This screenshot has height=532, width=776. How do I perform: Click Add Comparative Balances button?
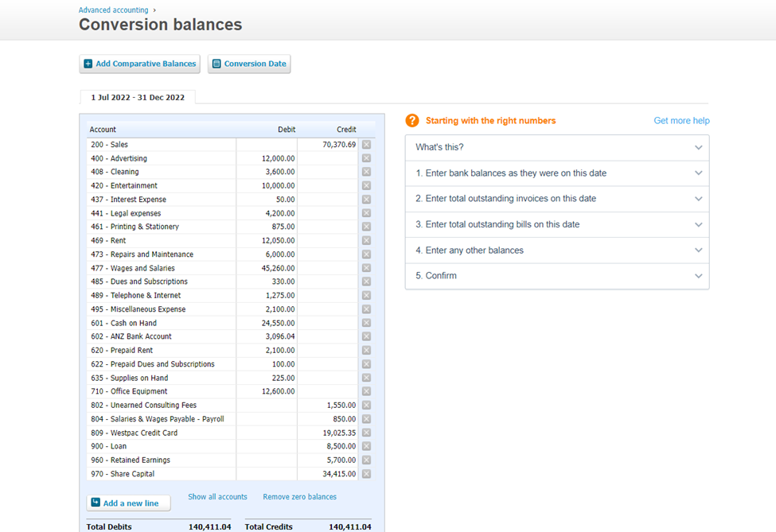coord(139,64)
